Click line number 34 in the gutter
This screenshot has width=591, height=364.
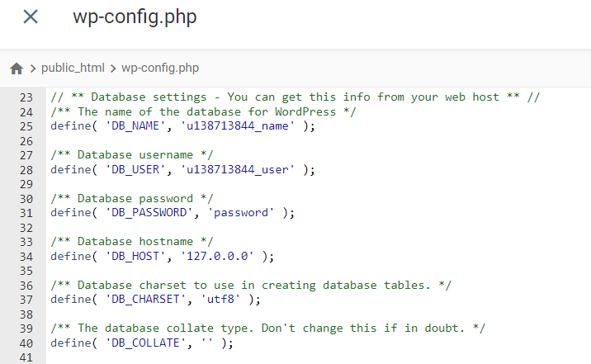pyautogui.click(x=26, y=256)
